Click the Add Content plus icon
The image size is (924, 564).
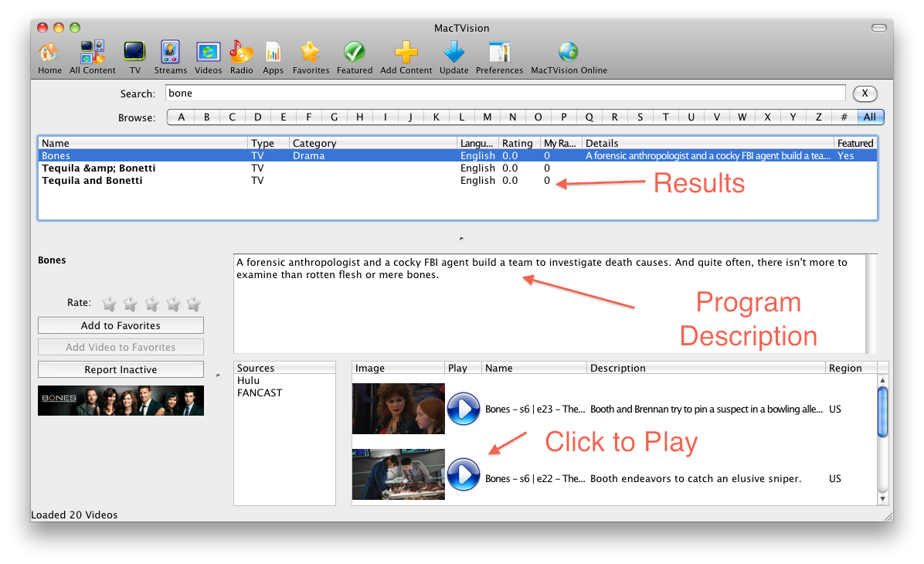pyautogui.click(x=406, y=58)
